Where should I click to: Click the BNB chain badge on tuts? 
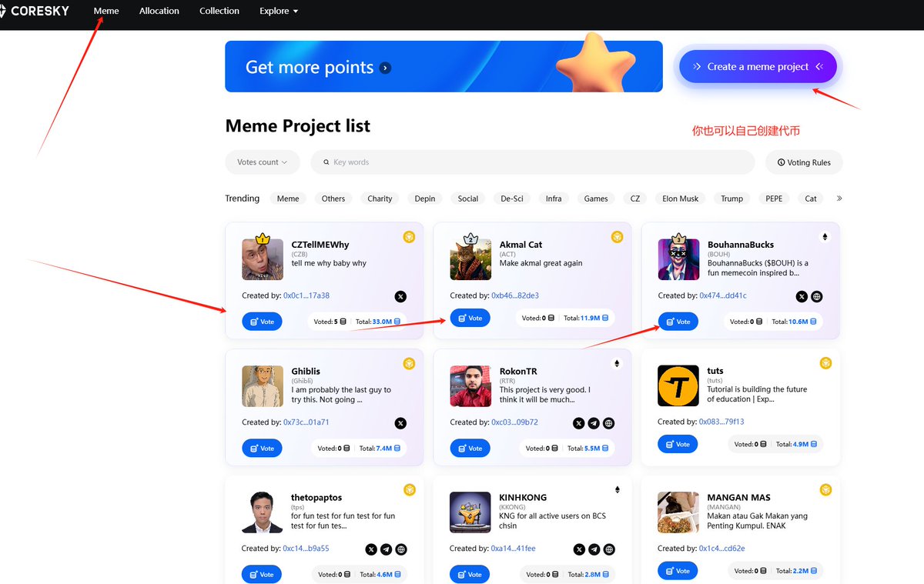pyautogui.click(x=825, y=363)
